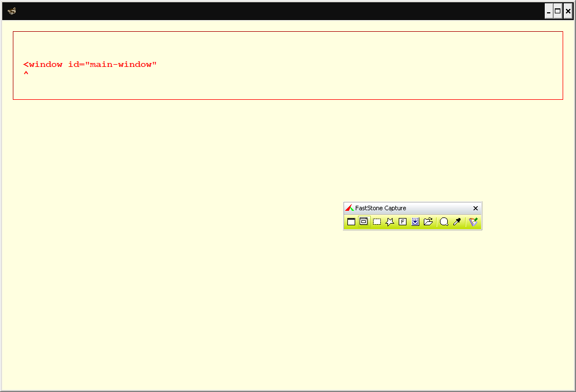Select Capture Full Screen F tool
The width and height of the screenshot is (576, 392).
click(x=403, y=221)
